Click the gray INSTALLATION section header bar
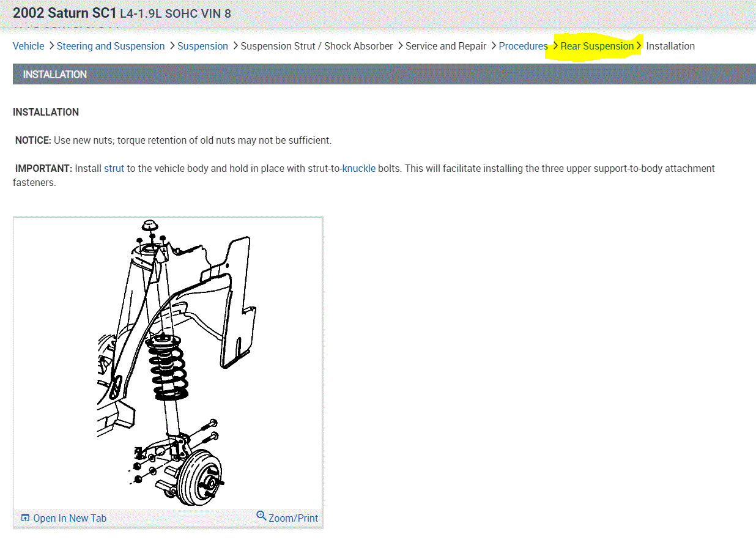Image resolution: width=756 pixels, height=548 pixels. point(384,74)
